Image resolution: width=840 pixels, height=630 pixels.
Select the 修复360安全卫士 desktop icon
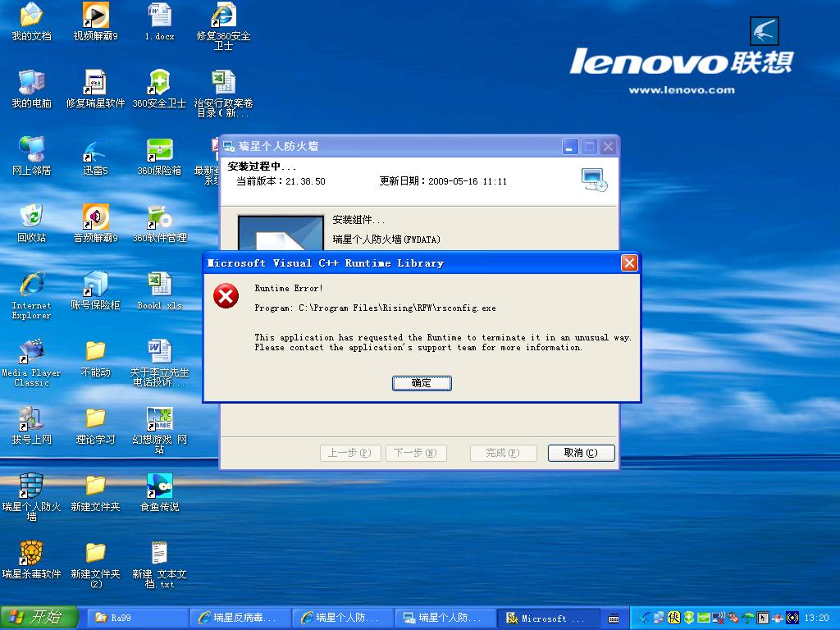tap(223, 27)
